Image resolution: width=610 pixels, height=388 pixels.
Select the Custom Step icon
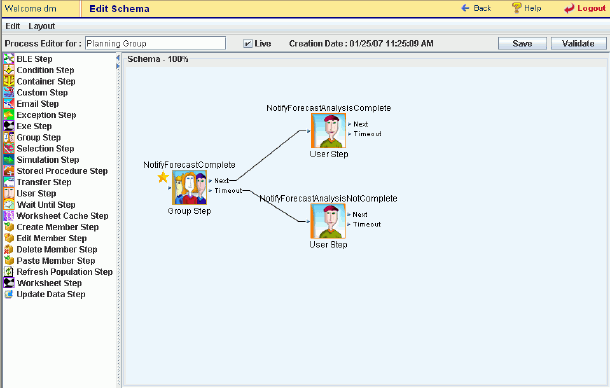[x=9, y=93]
